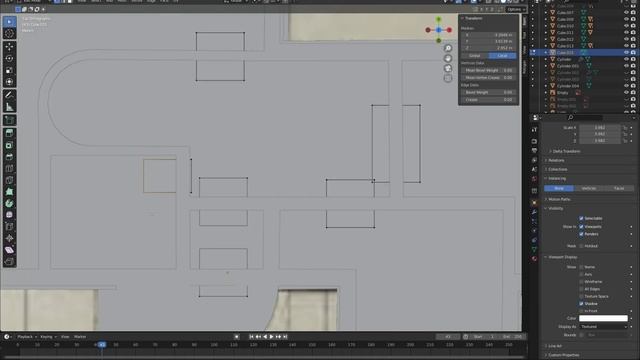
Task: Select the Spin tool
Action: point(9,203)
